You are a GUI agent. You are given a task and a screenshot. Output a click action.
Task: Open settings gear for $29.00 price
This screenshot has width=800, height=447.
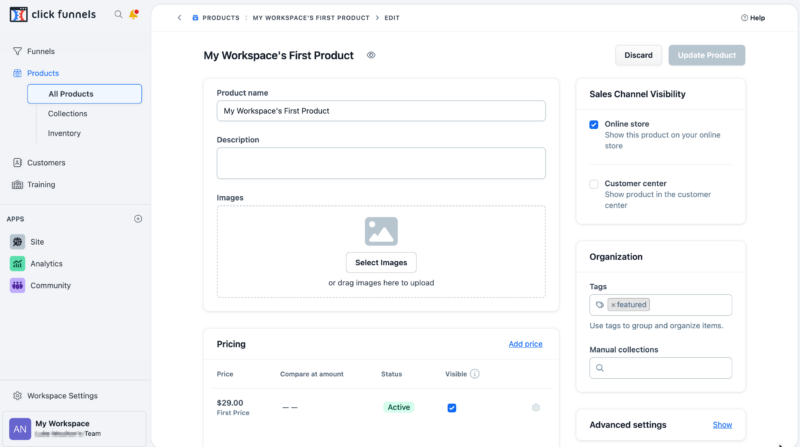(x=536, y=407)
